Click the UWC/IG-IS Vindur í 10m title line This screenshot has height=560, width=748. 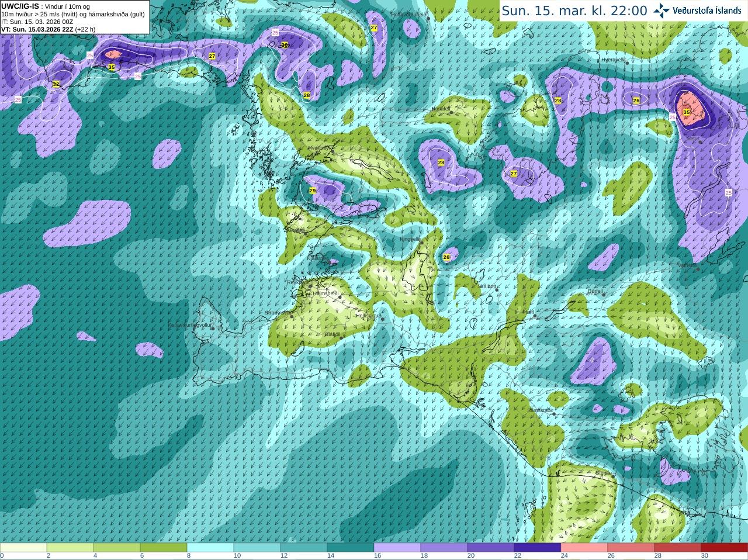[46, 6]
